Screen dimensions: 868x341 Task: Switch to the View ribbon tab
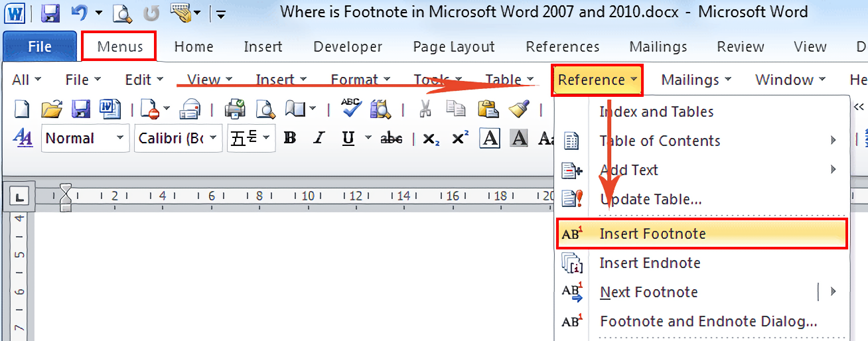810,46
